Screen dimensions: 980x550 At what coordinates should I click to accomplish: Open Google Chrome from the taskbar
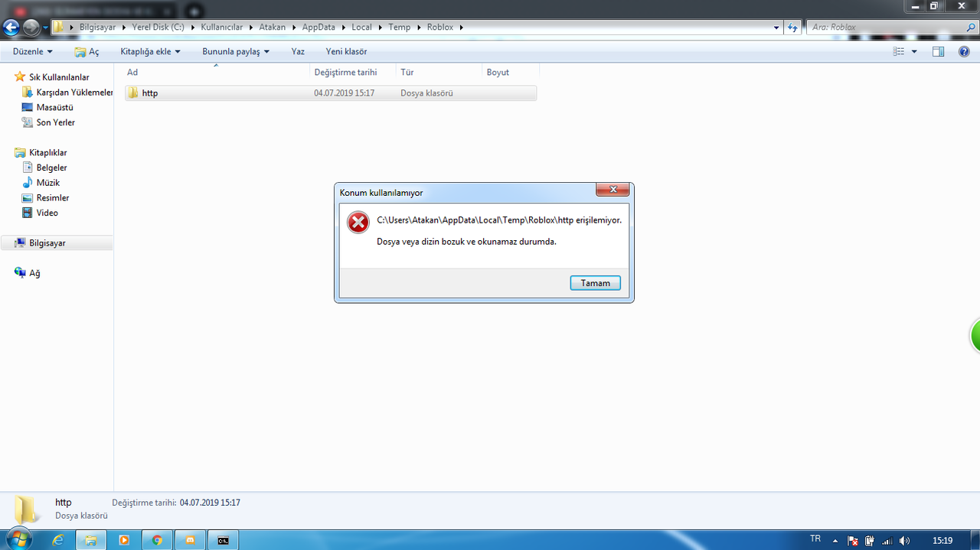157,540
